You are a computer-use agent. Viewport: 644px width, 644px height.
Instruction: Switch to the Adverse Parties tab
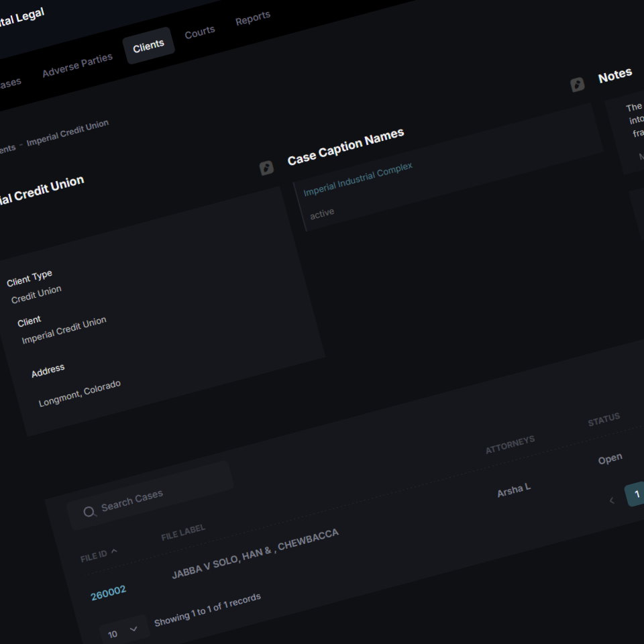pyautogui.click(x=77, y=65)
